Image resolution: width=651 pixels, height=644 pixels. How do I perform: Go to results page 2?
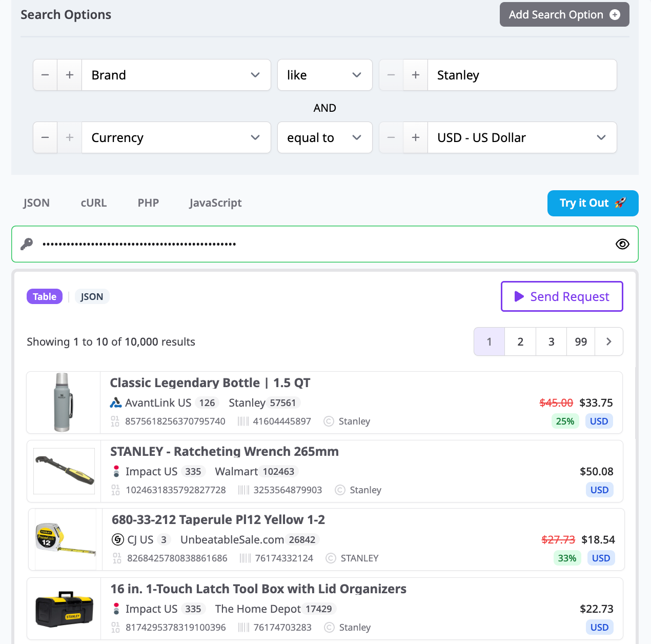[x=520, y=341]
